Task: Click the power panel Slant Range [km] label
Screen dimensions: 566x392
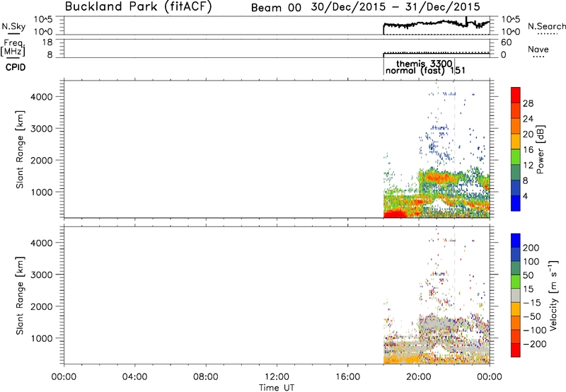Action: coord(20,149)
